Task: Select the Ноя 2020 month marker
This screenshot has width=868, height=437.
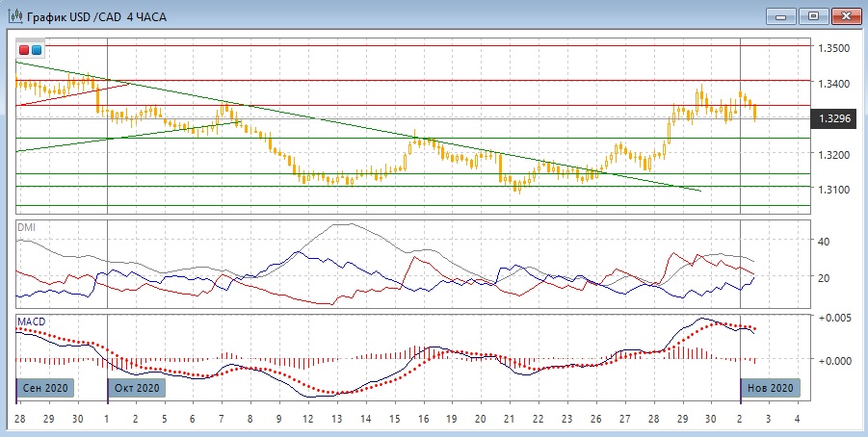Action: point(770,388)
